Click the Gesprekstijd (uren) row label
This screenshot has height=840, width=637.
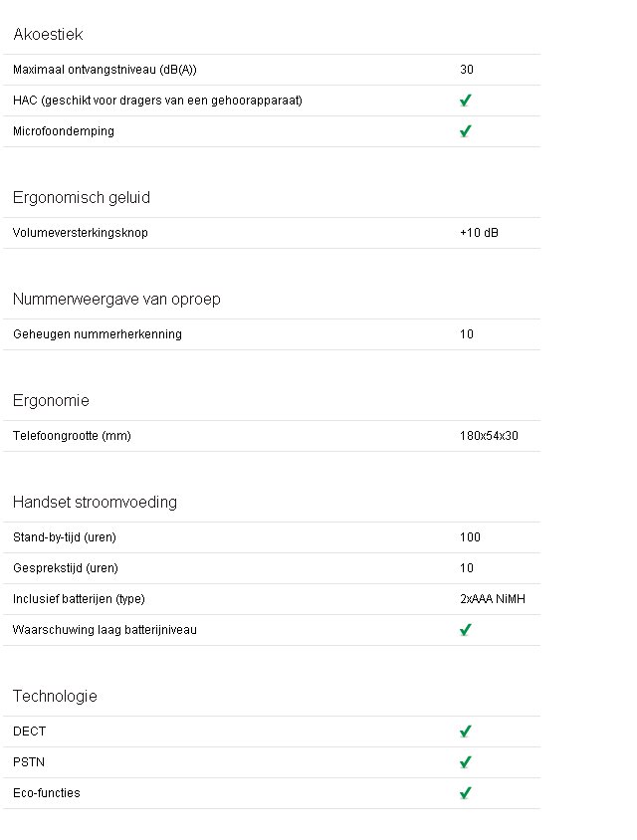(66, 568)
